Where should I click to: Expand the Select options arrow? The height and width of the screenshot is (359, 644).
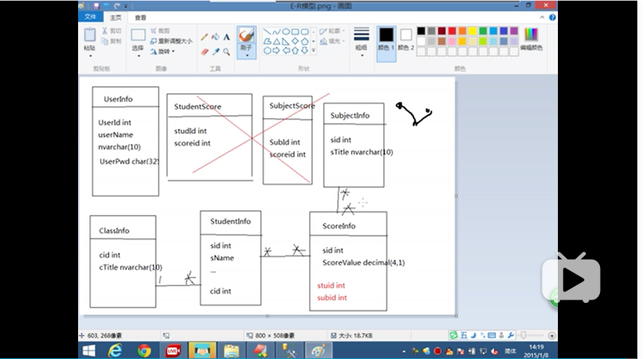coord(138,55)
